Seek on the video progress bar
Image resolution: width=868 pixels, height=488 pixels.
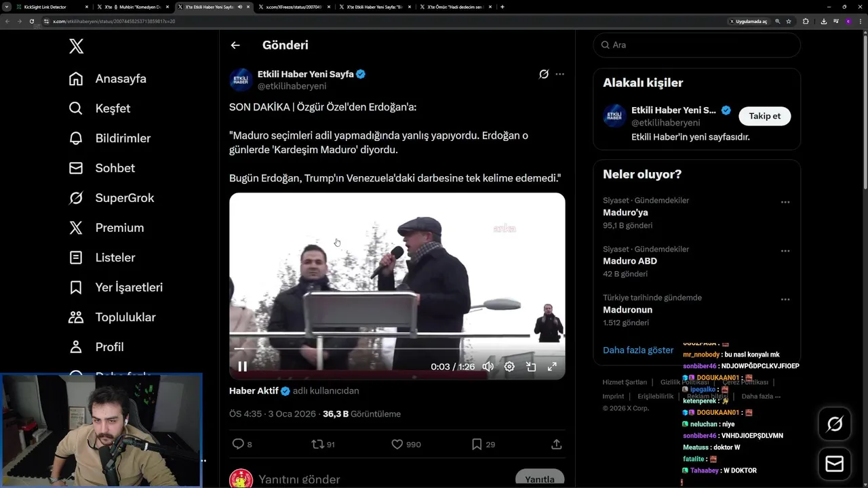[397, 348]
